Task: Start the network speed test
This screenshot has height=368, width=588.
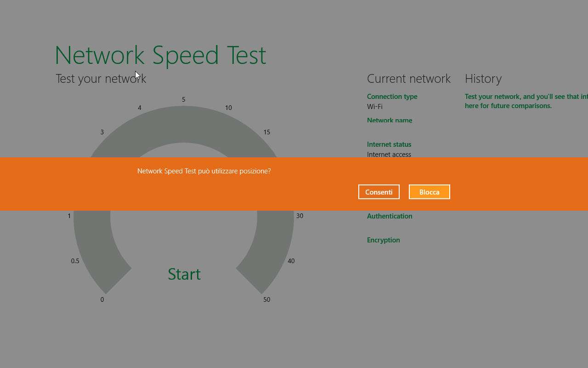Action: pyautogui.click(x=184, y=274)
